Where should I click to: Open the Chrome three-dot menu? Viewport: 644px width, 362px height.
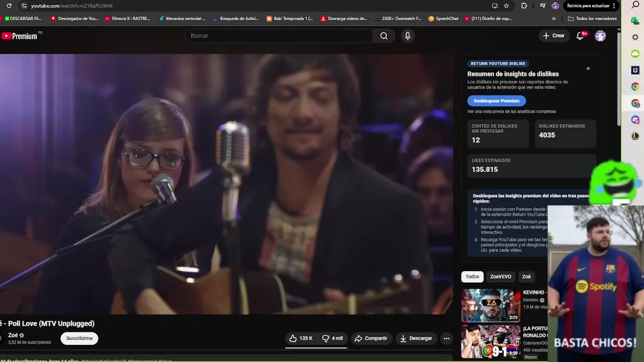point(614,6)
